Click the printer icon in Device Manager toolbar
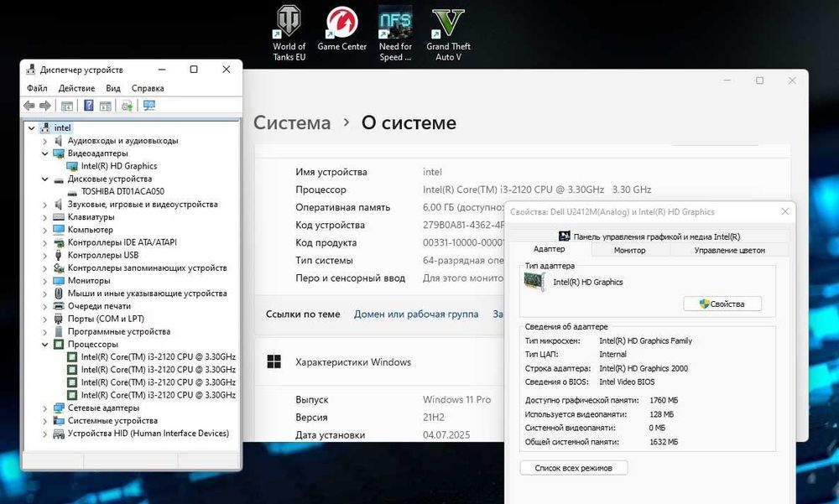839x504 pixels. pyautogui.click(x=127, y=106)
